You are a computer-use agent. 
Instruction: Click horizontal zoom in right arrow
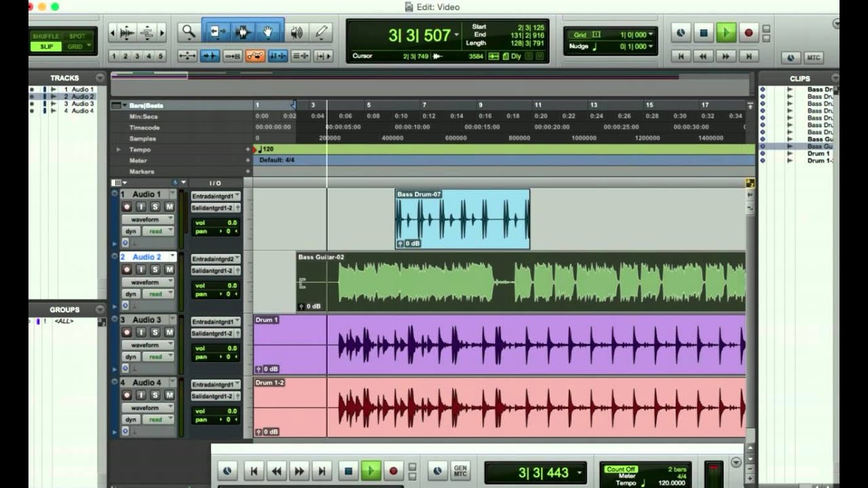tap(161, 32)
